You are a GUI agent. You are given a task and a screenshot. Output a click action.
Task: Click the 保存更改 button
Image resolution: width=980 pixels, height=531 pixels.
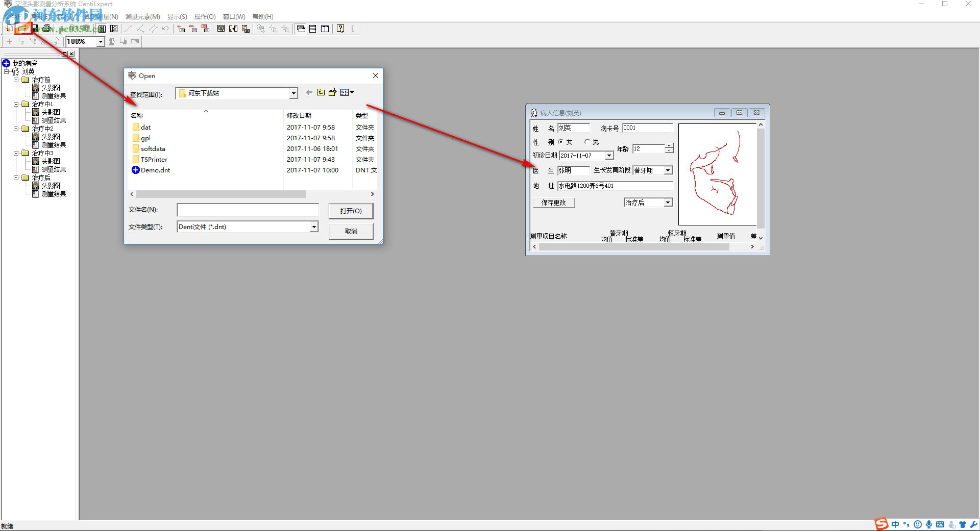pos(554,203)
